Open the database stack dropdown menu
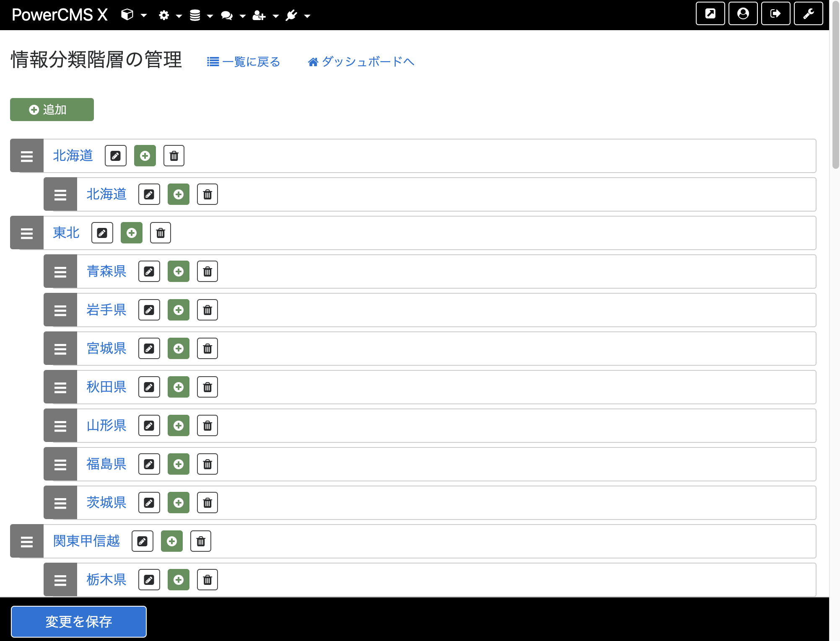Image resolution: width=840 pixels, height=641 pixels. tap(201, 16)
